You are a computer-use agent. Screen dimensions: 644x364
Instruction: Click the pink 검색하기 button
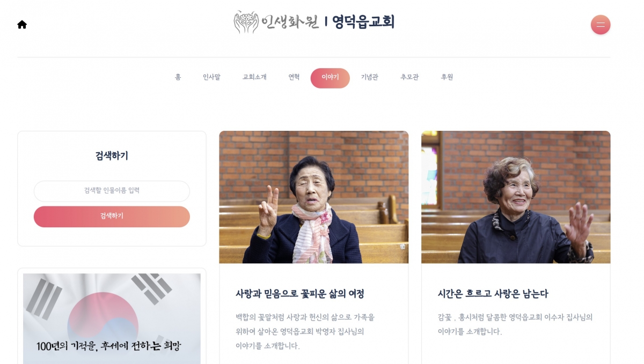pyautogui.click(x=112, y=217)
